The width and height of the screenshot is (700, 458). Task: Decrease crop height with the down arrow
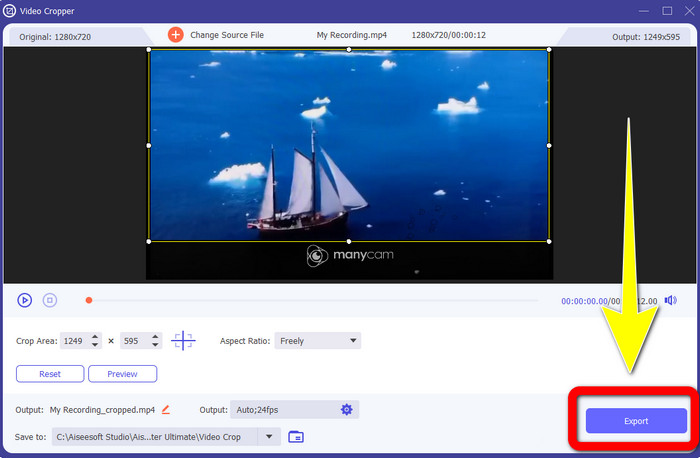pos(155,345)
